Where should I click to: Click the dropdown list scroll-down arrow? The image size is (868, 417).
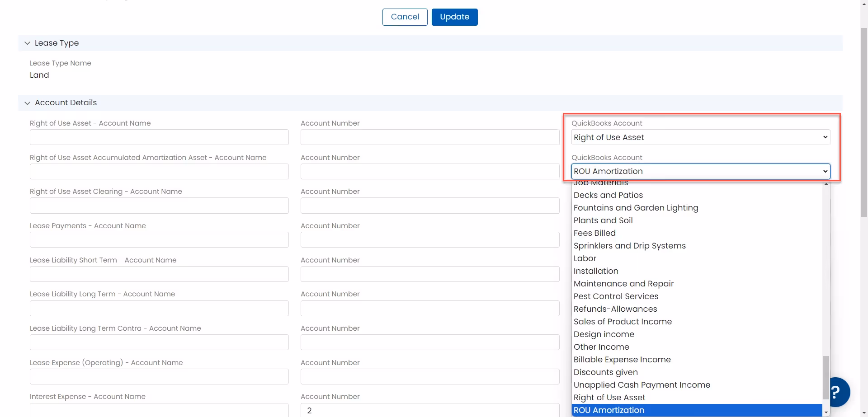pyautogui.click(x=826, y=412)
